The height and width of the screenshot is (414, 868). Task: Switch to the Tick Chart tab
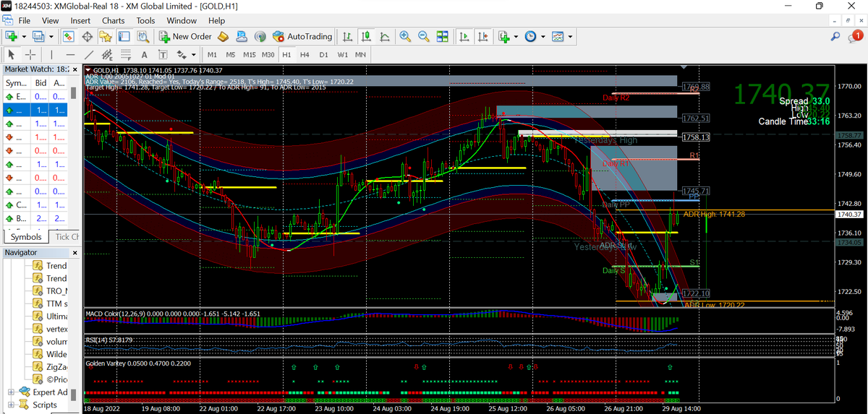(x=67, y=237)
